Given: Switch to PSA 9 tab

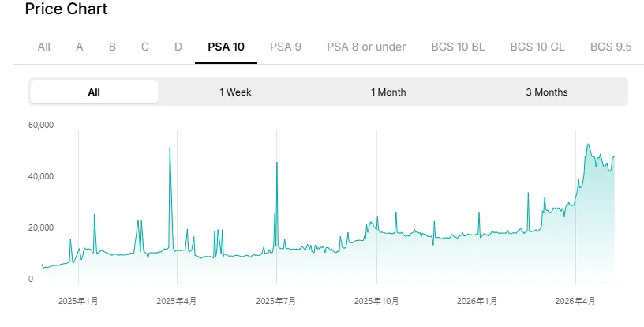Looking at the screenshot, I should (286, 47).
